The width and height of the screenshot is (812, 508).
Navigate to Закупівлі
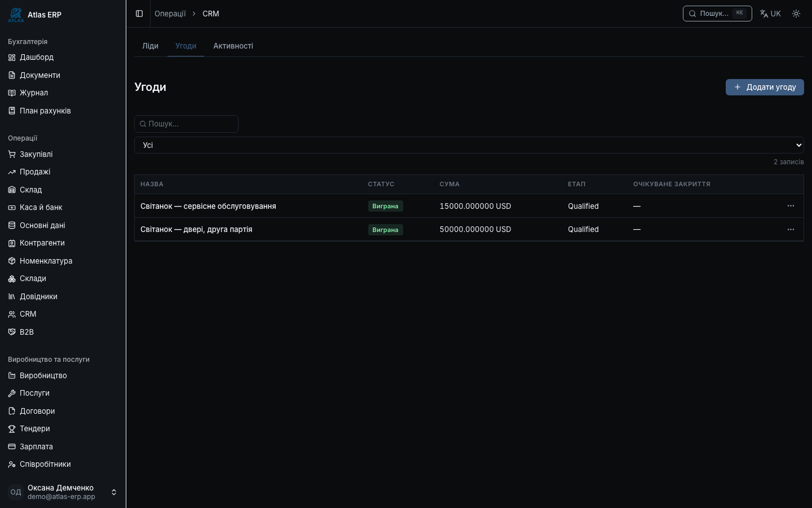coord(63,154)
